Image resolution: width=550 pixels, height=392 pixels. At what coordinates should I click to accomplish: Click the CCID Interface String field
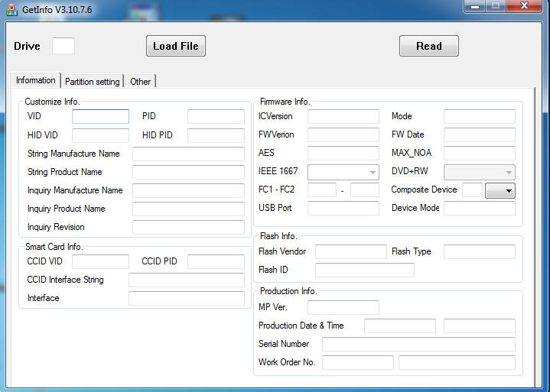tap(186, 280)
